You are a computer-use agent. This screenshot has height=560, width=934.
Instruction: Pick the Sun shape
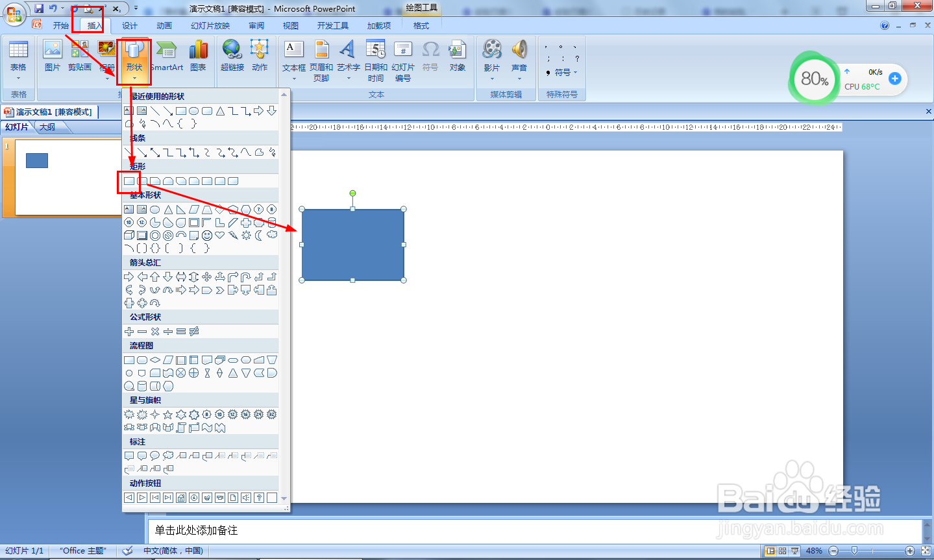click(246, 235)
